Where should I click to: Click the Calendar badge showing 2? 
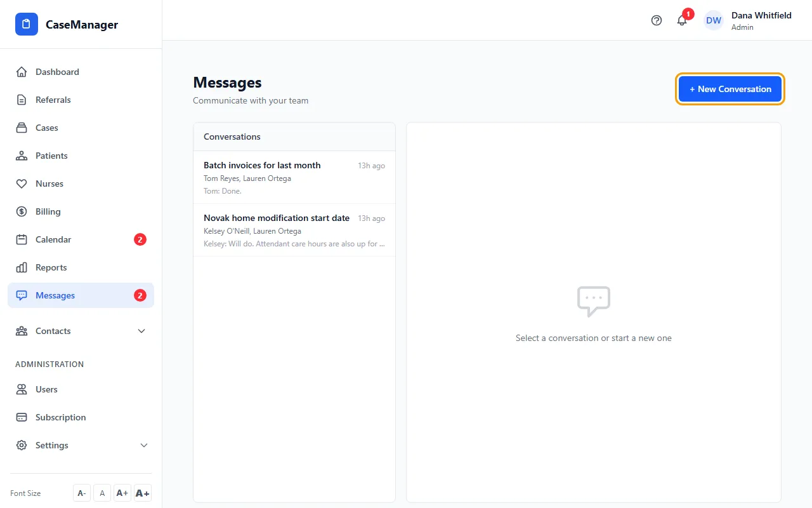(140, 239)
